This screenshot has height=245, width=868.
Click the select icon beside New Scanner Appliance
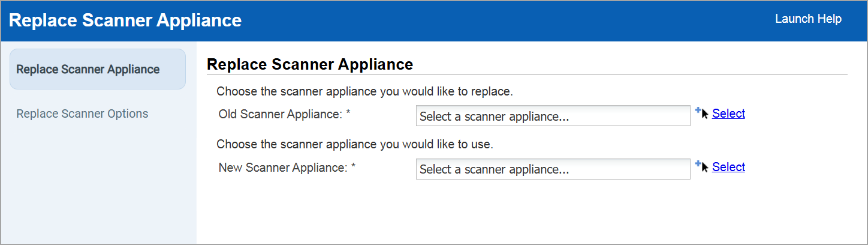click(701, 166)
